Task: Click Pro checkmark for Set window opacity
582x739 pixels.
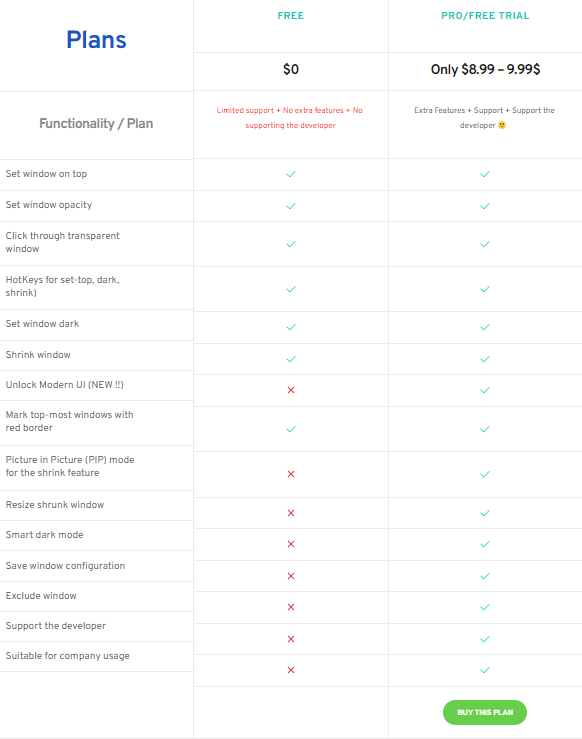Action: [x=485, y=206]
